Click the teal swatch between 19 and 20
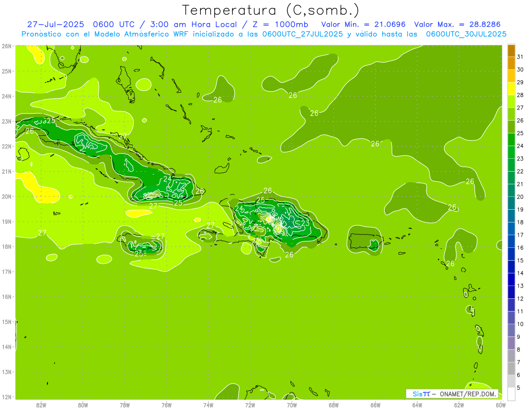Screen dimensions: 532x411 point(511,203)
